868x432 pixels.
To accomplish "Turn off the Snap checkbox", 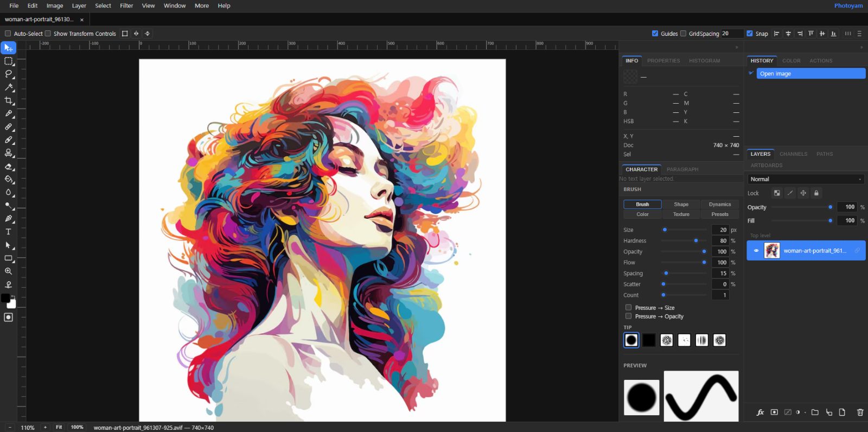I will tap(750, 34).
